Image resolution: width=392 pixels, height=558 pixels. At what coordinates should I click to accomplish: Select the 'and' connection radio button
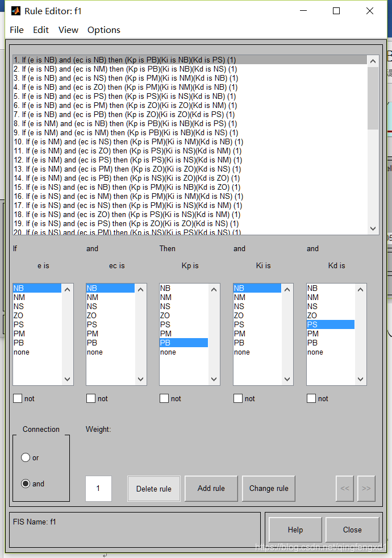coord(26,484)
